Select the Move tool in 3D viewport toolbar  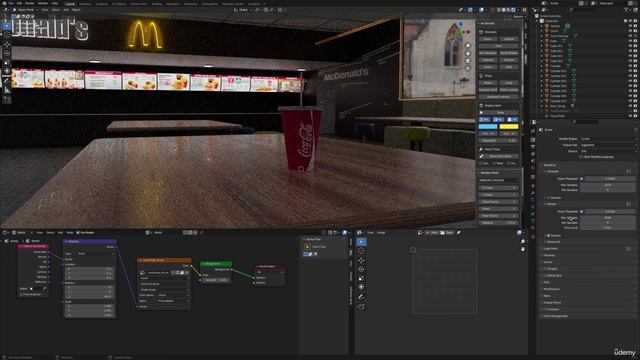coord(7,44)
